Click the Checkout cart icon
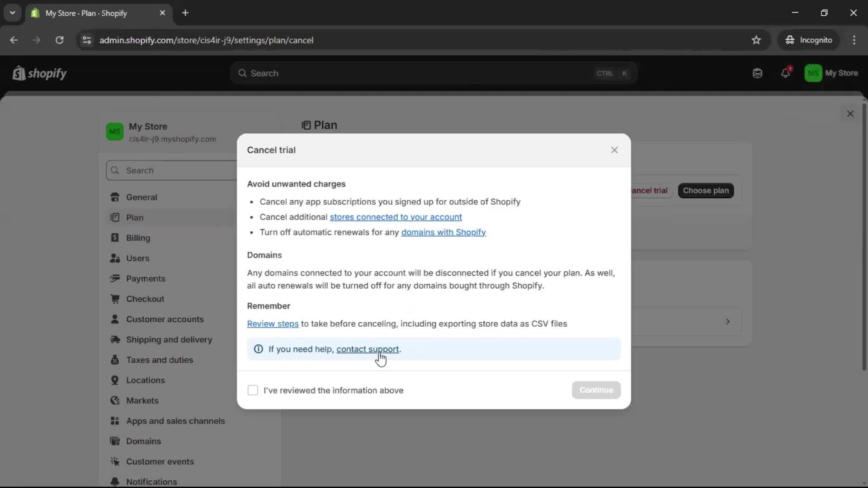The width and height of the screenshot is (868, 488). click(115, 299)
